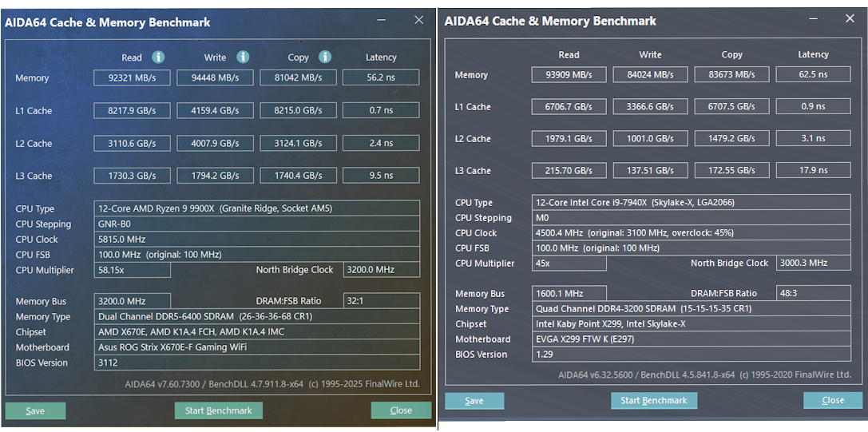Click the AMD X670E chipset field
This screenshot has height=432, width=868.
tap(257, 331)
